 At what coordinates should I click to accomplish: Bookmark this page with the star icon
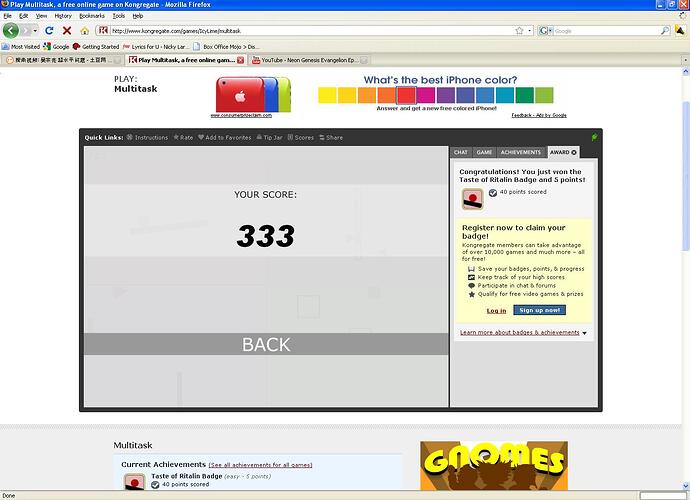(519, 31)
